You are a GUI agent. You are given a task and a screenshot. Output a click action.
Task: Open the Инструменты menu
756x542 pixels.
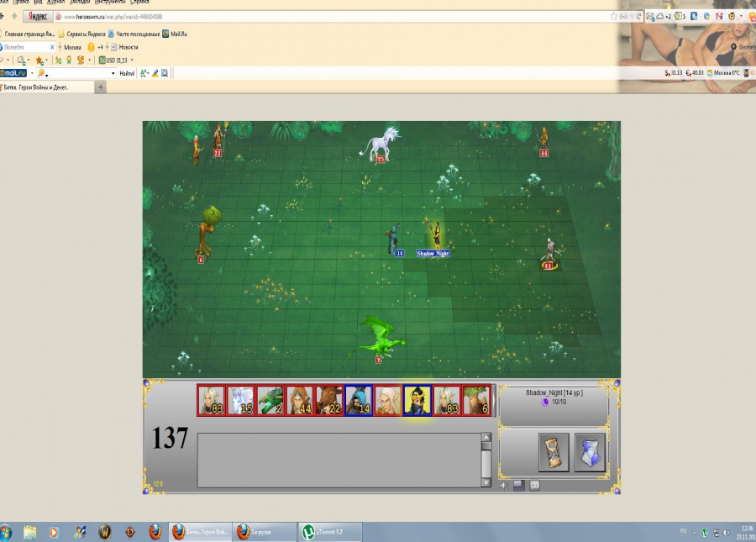(109, 2)
